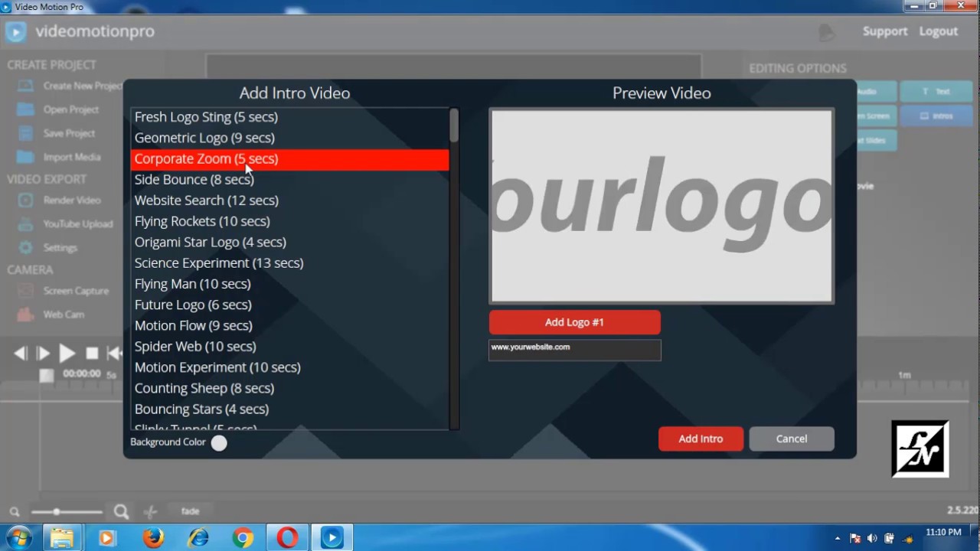Launch Opera from the taskbar
Viewport: 980px width, 551px height.
[288, 538]
